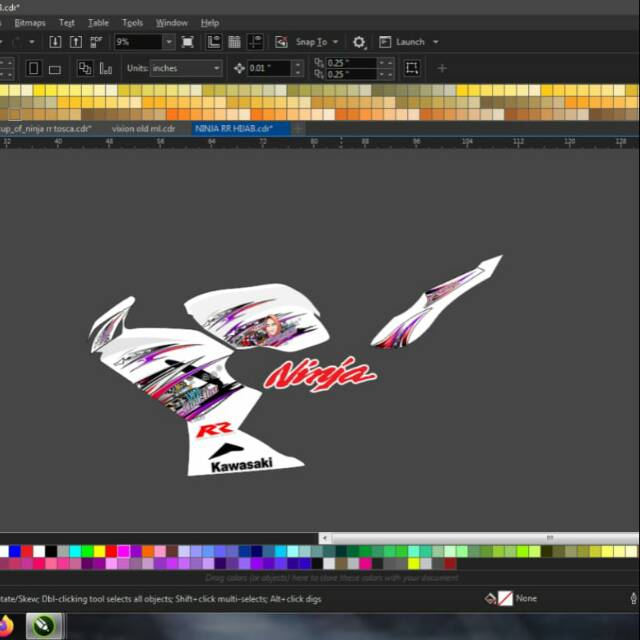640x640 pixels.
Task: Pick the orange swatch in bottom palette
Action: coord(148,551)
